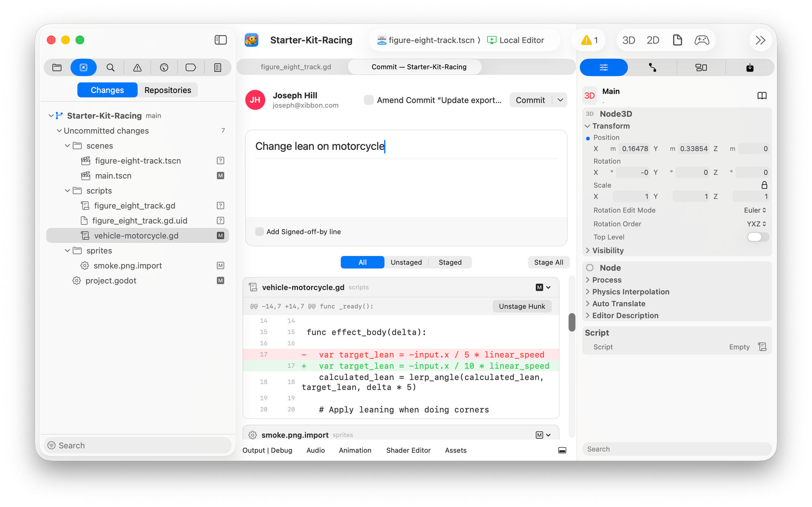Open the script workspace document icon
The width and height of the screenshot is (812, 507).
coord(677,40)
